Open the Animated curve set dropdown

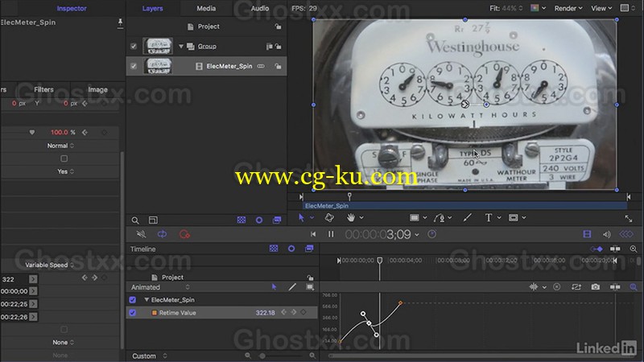click(160, 287)
